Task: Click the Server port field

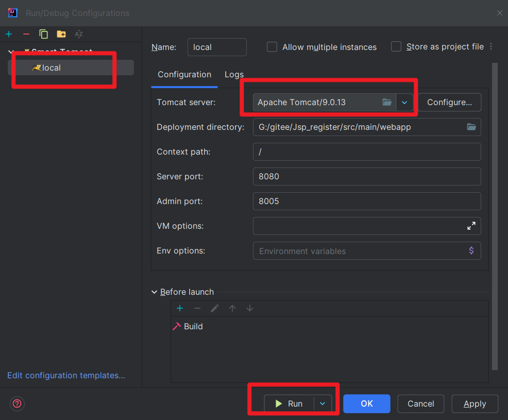Action: 367,176
